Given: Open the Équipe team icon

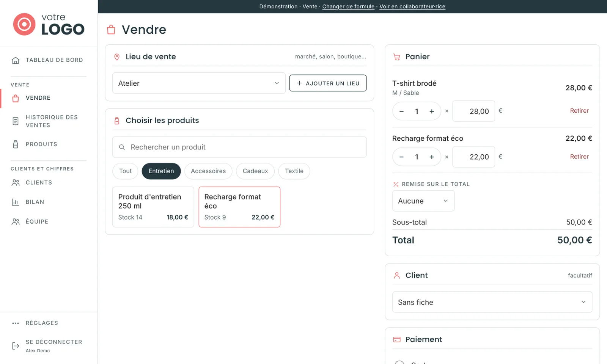Looking at the screenshot, I should 16,222.
